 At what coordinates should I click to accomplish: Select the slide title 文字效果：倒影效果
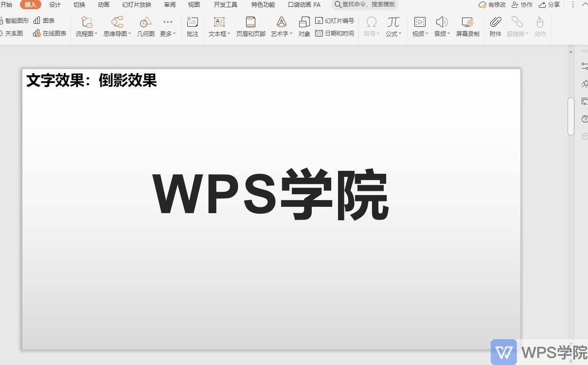(91, 80)
